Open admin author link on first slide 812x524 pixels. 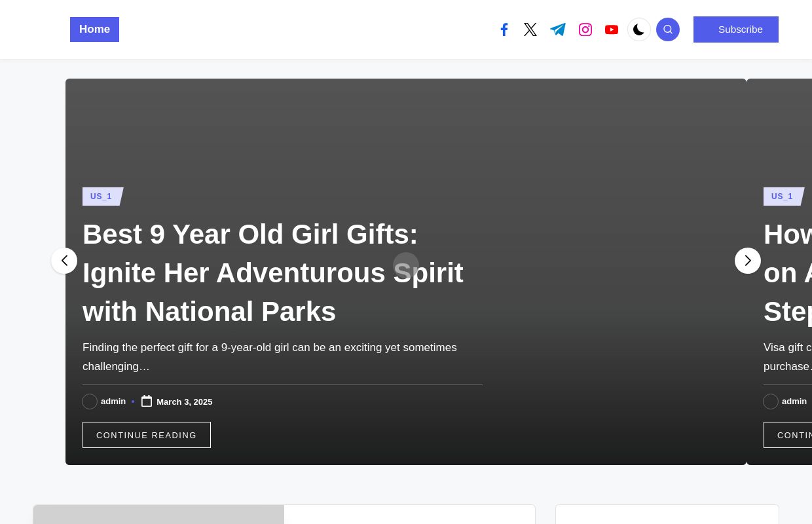[x=113, y=402]
